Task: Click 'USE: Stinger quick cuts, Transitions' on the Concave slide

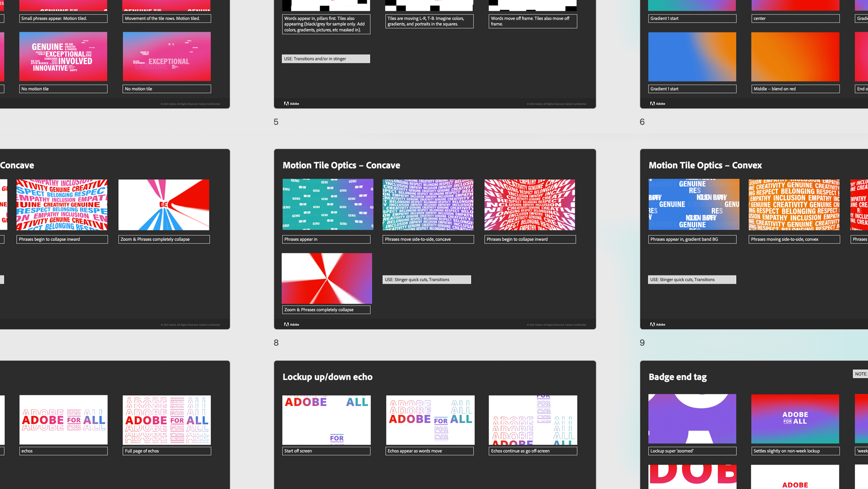Action: [427, 280]
